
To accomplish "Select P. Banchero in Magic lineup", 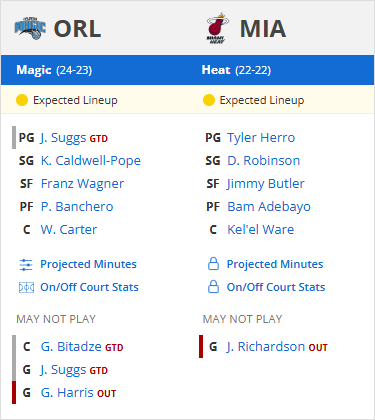I will (77, 207).
